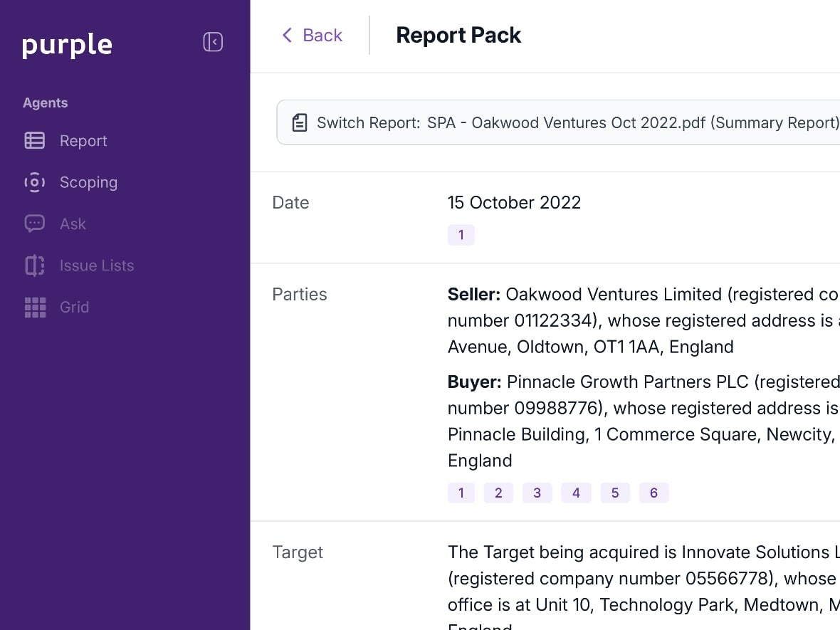The image size is (840, 630).
Task: Select the Scoping menu entry
Action: [88, 182]
